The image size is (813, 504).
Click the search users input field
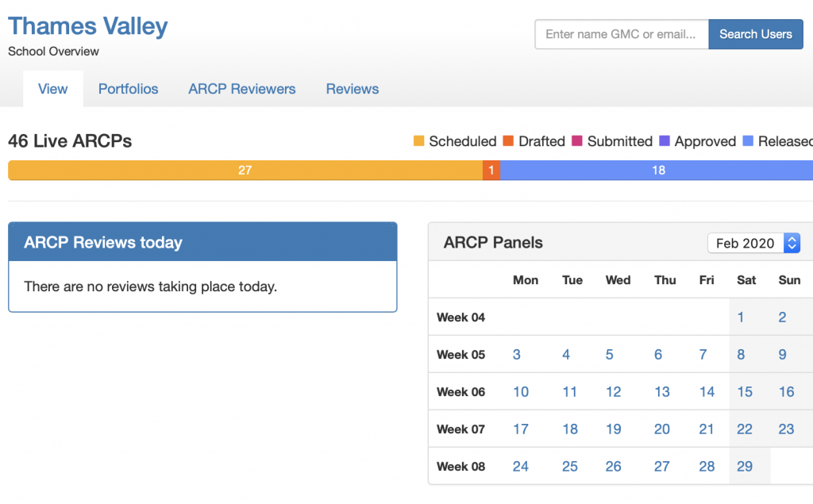pos(622,34)
